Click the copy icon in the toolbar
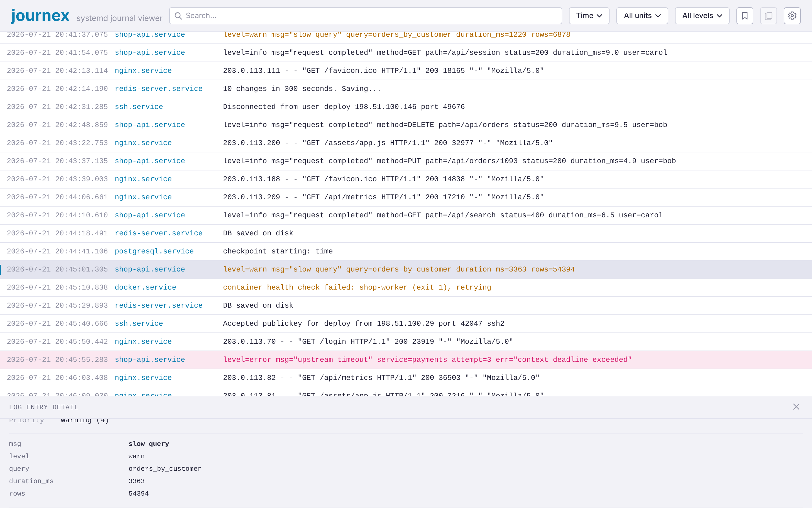 coord(768,16)
